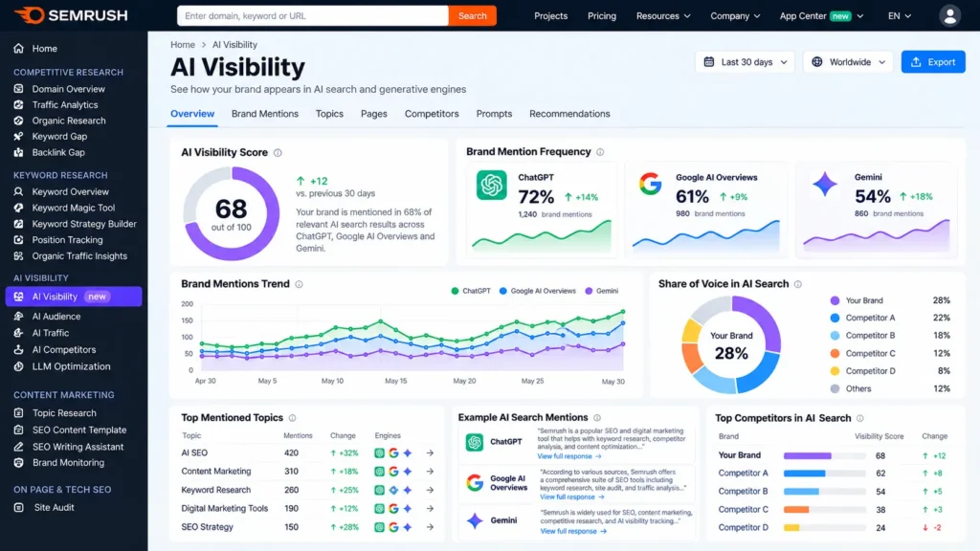The image size is (980, 551).
Task: Click the Share of Voice info icon
Action: coord(798,284)
